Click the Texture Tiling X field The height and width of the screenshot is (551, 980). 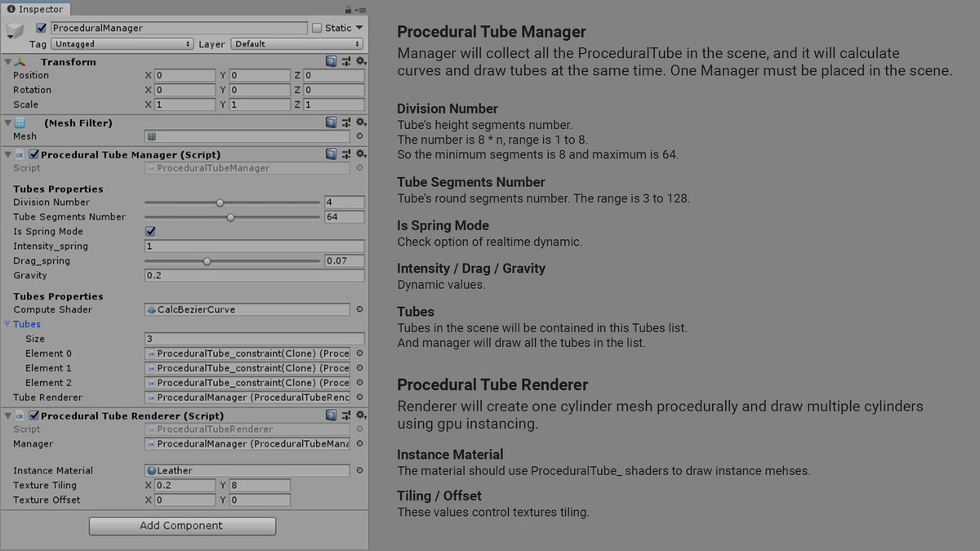point(184,485)
